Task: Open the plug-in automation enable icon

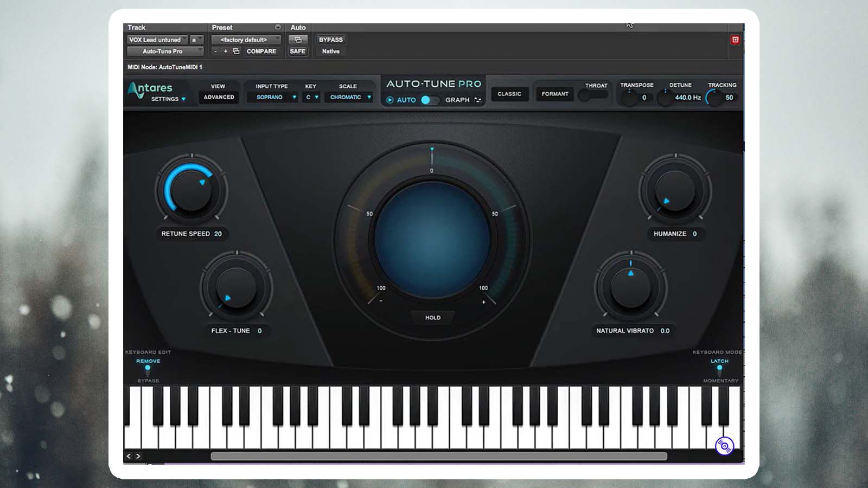Action: (x=298, y=40)
